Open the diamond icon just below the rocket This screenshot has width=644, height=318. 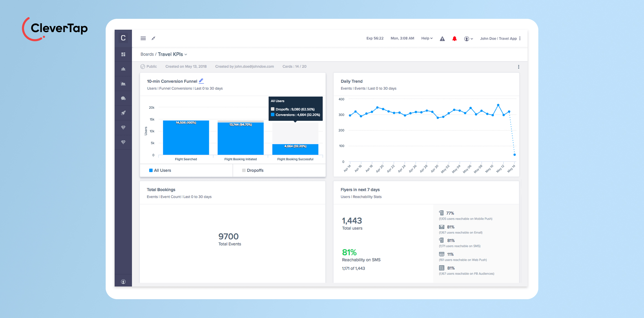pos(123,128)
